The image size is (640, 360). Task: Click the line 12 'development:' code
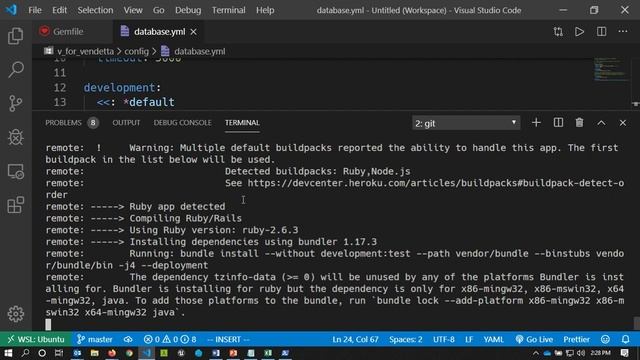tap(122, 88)
